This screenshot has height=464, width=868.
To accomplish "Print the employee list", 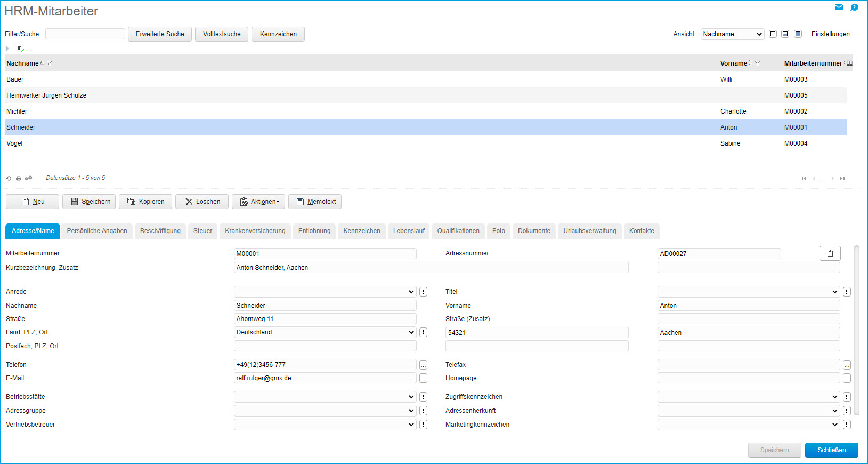I will (19, 178).
